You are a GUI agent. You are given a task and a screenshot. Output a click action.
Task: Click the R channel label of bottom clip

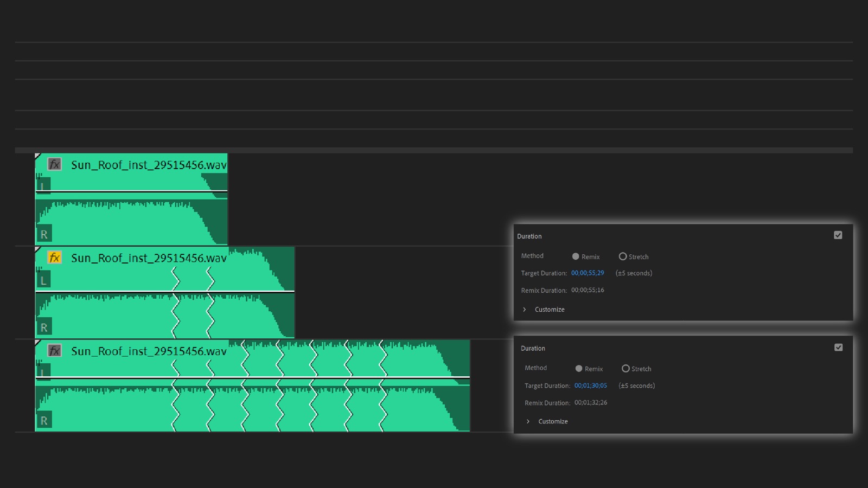44,421
